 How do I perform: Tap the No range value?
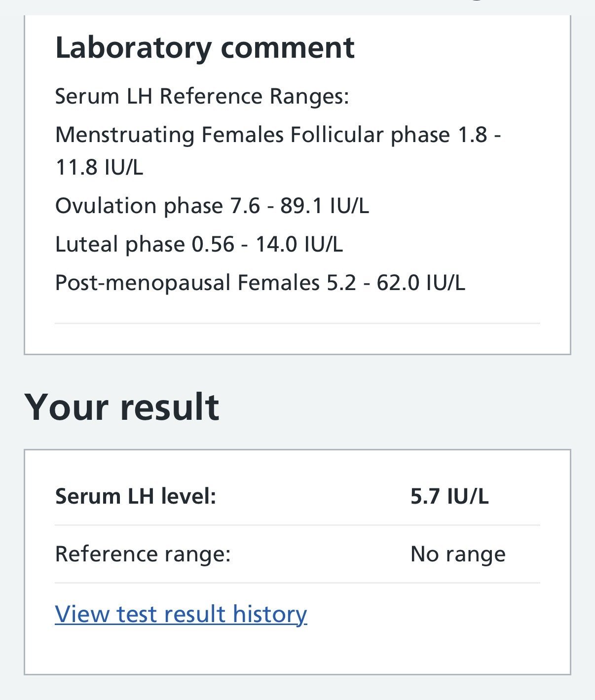point(458,554)
